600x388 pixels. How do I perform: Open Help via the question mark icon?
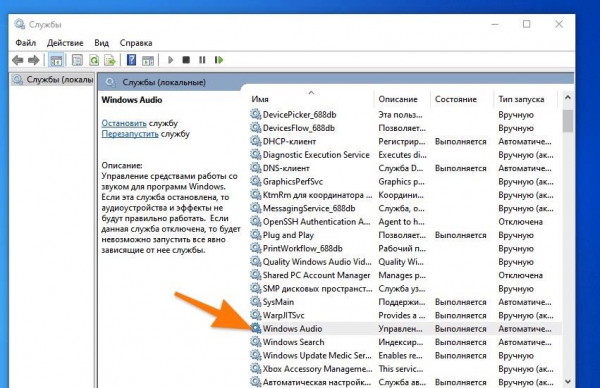pyautogui.click(x=131, y=60)
